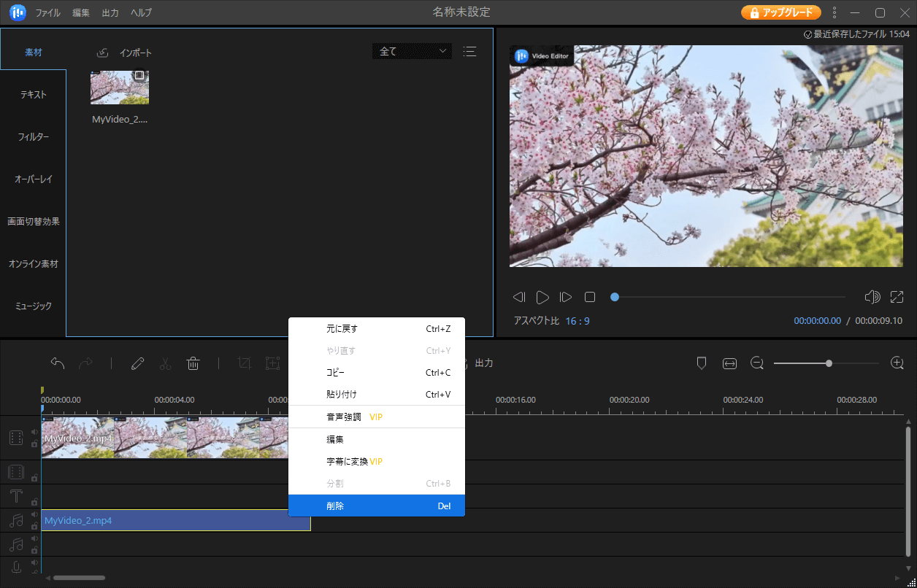Switch to the オンライン素材 tab
Screen dimensions: 917x588
point(34,264)
